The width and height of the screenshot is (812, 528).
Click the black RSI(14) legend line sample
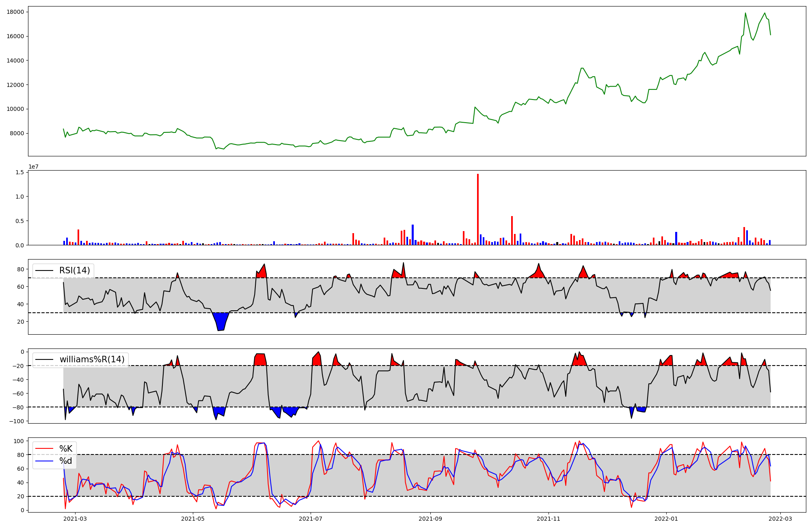45,270
